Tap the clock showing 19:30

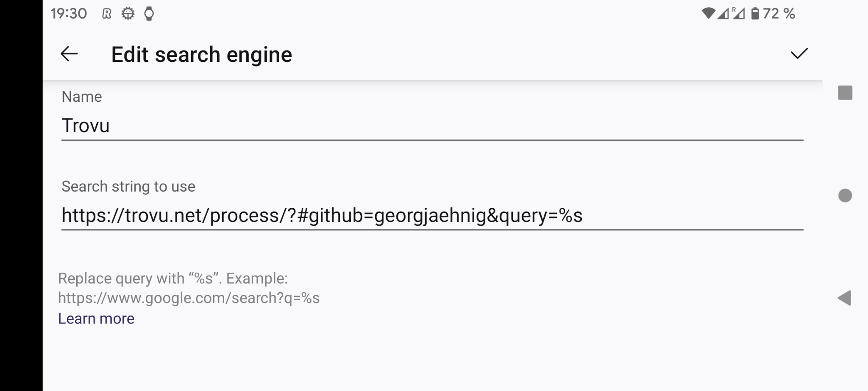point(68,13)
